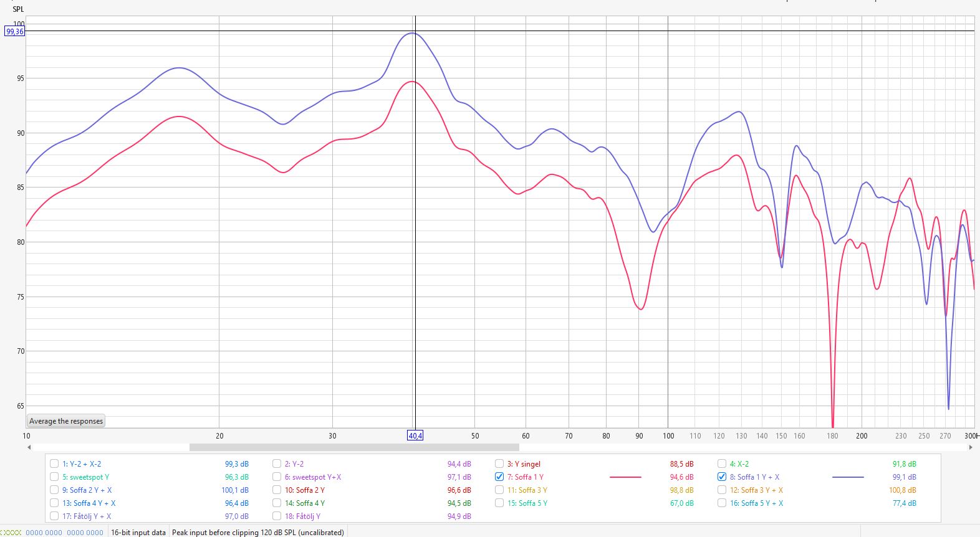Click the 77,4 dB Soffa 5 Y + X value
980x537 pixels.
point(905,503)
